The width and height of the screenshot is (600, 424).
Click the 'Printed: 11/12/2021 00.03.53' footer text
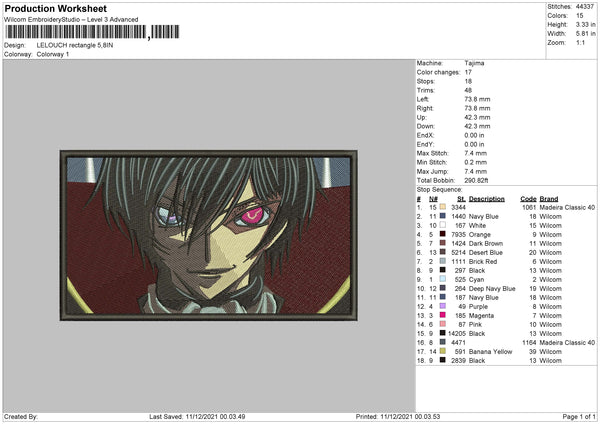coord(398,416)
